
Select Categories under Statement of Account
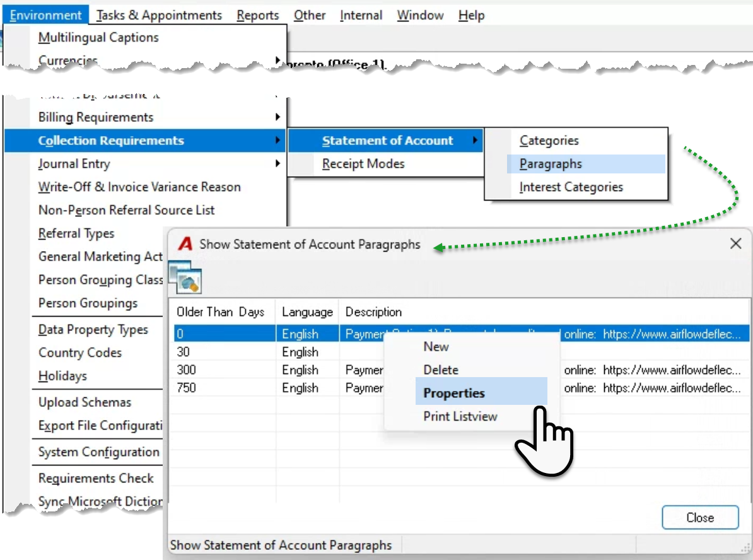(x=576, y=141)
